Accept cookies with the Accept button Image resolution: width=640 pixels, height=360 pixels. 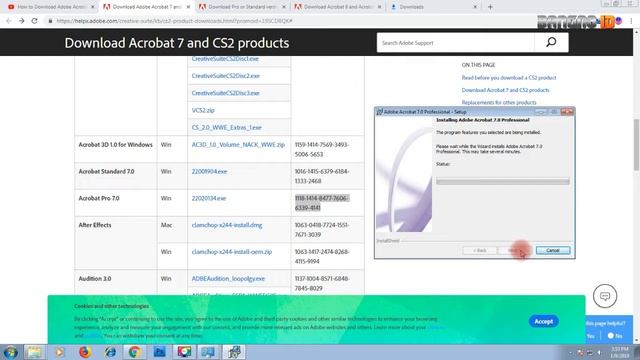tap(544, 321)
